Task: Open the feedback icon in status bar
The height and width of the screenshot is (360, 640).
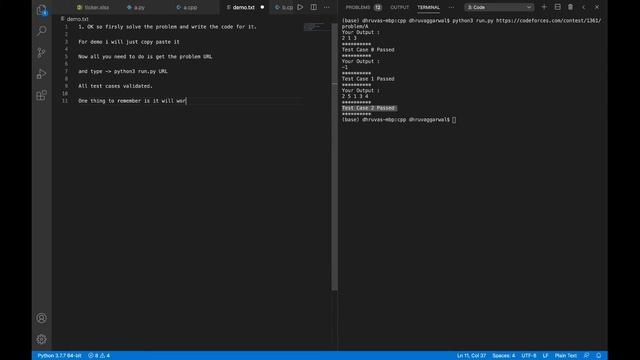Action: coord(587,356)
